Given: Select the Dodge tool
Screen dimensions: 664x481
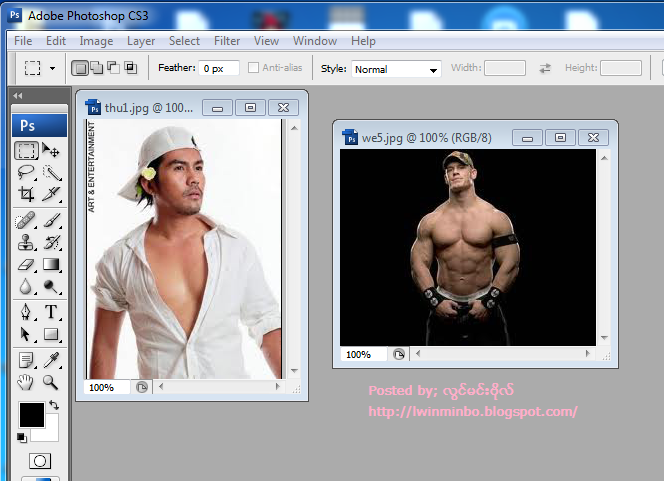Looking at the screenshot, I should tap(51, 287).
